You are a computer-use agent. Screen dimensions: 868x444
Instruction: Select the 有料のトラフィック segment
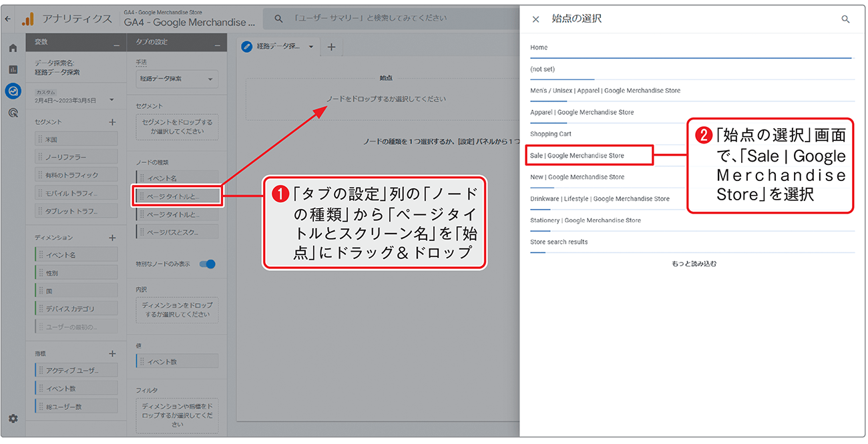pyautogui.click(x=76, y=175)
